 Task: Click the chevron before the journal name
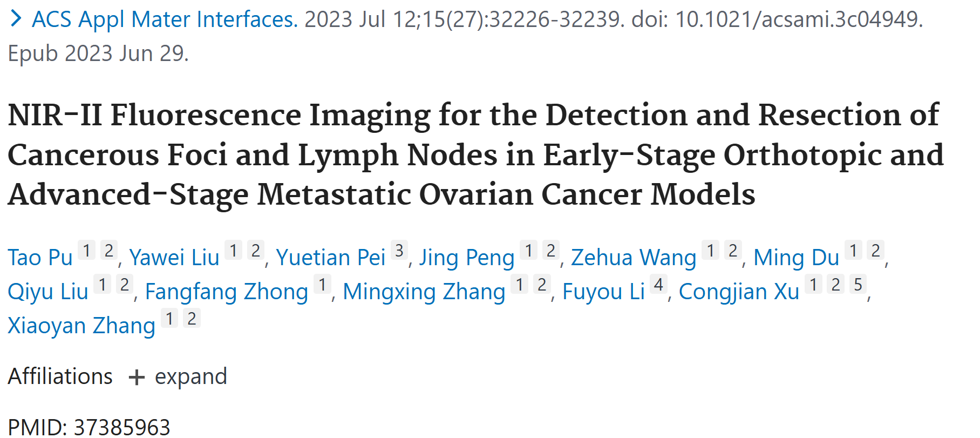16,19
